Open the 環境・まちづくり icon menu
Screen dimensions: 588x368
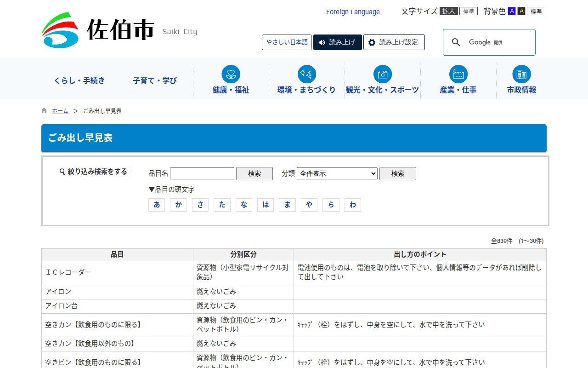(x=306, y=74)
